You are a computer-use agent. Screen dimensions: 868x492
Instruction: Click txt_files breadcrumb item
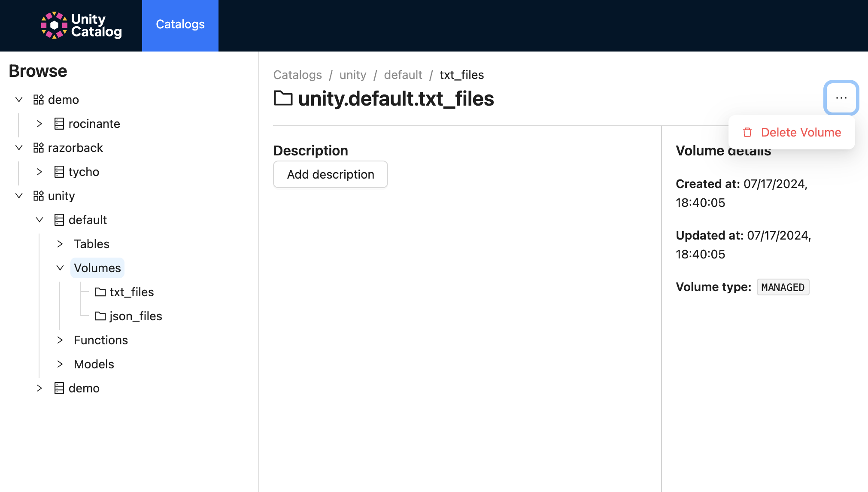coord(462,75)
